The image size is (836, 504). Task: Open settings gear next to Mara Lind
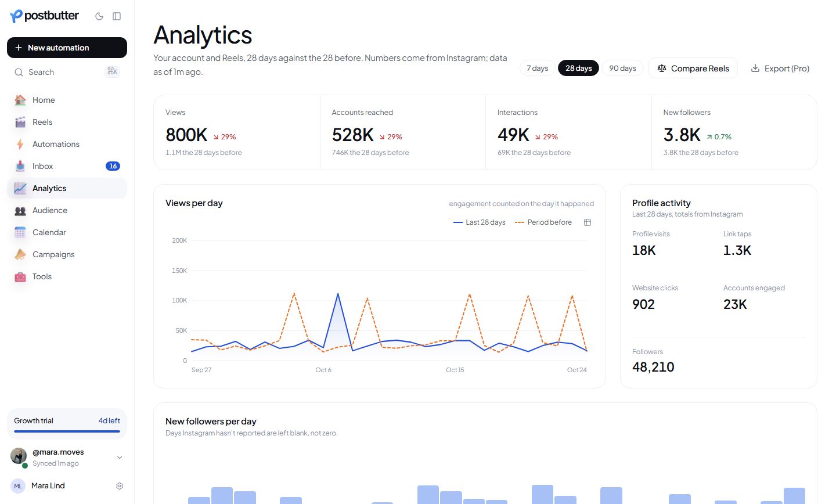[120, 486]
